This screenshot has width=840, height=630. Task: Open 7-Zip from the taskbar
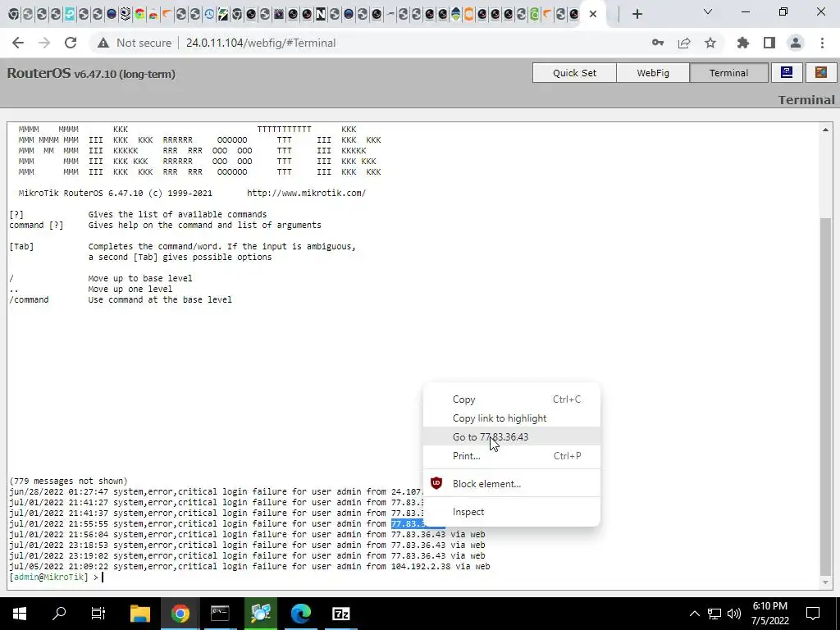click(341, 614)
